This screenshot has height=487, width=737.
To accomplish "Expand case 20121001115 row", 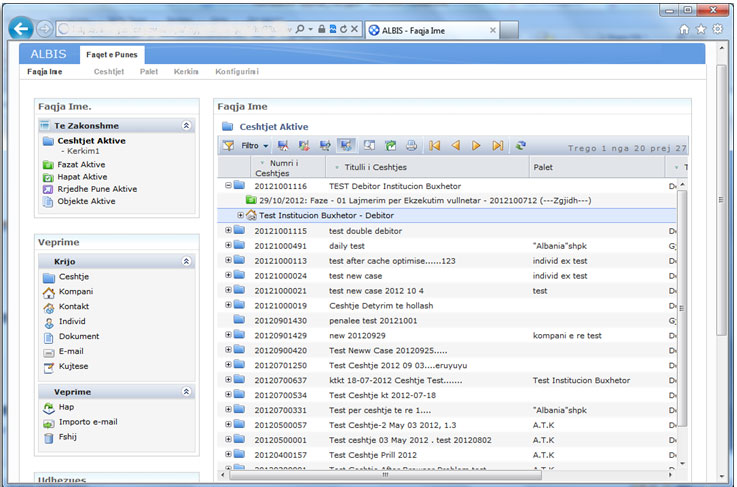I will 228,231.
